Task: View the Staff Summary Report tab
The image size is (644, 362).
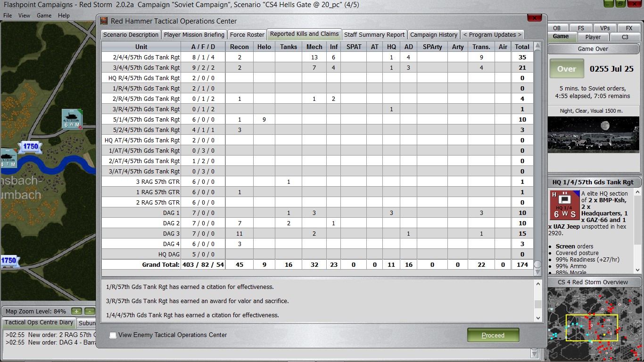Action: [x=374, y=34]
